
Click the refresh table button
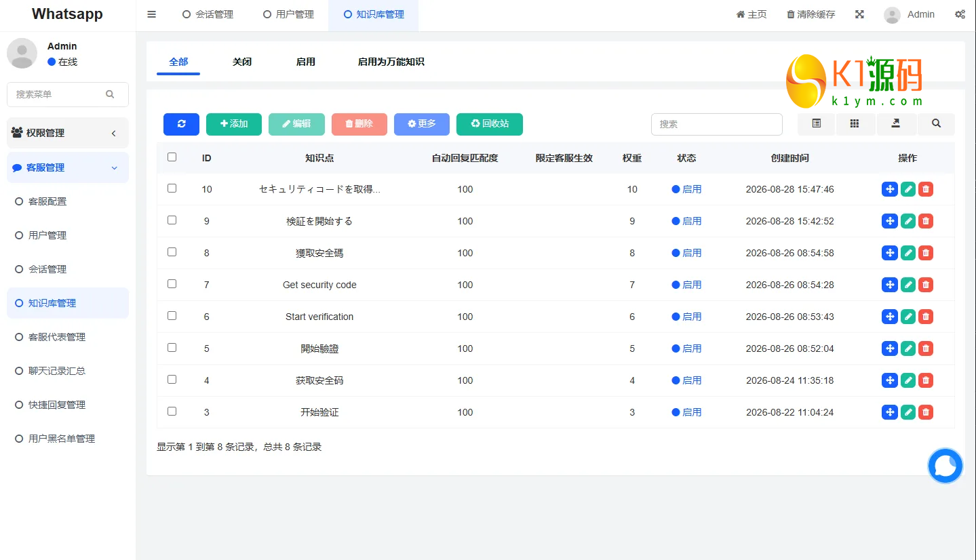[181, 124]
